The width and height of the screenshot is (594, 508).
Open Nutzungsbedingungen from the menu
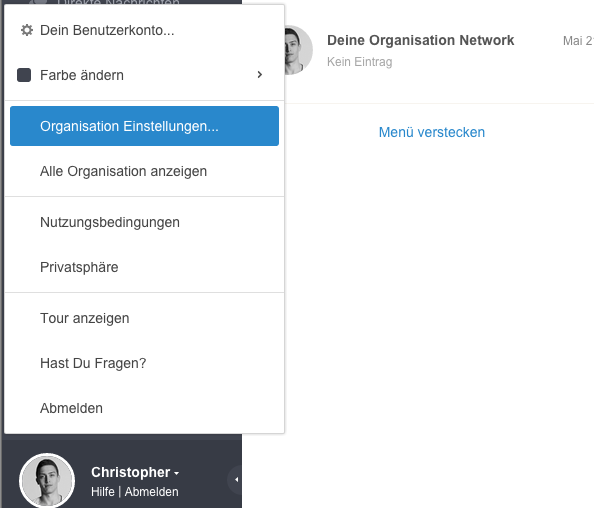[x=144, y=222]
